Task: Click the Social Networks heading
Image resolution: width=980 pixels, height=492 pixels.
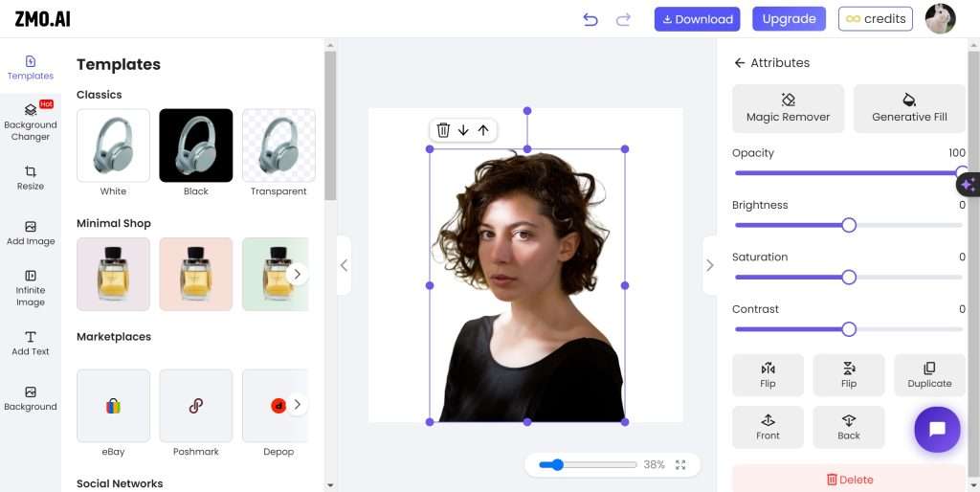Action: click(120, 483)
